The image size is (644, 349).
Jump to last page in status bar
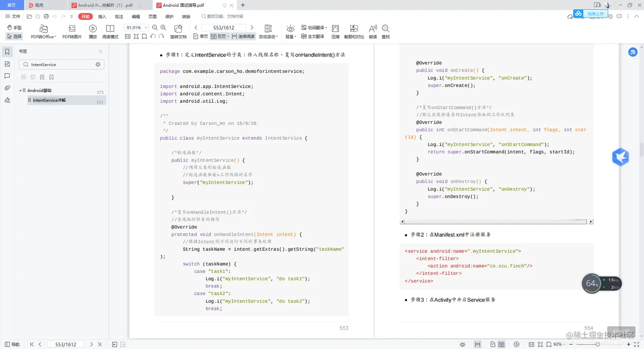100,344
